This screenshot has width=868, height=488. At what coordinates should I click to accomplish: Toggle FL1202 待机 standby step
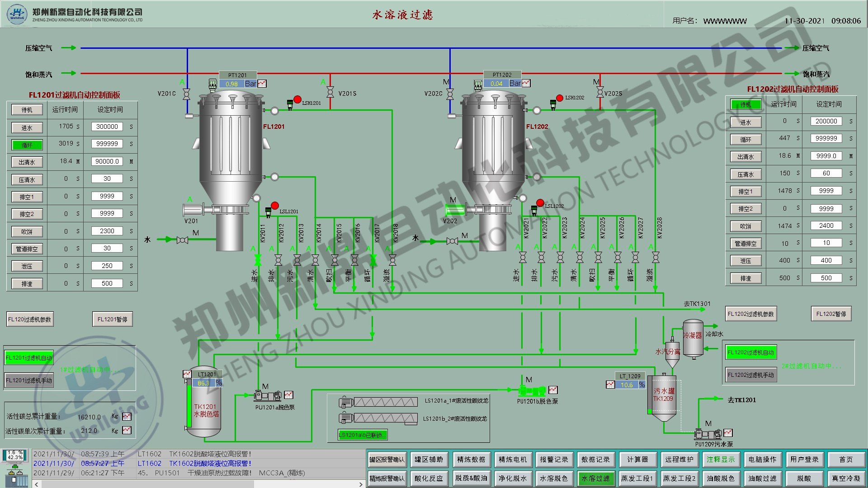click(x=746, y=104)
